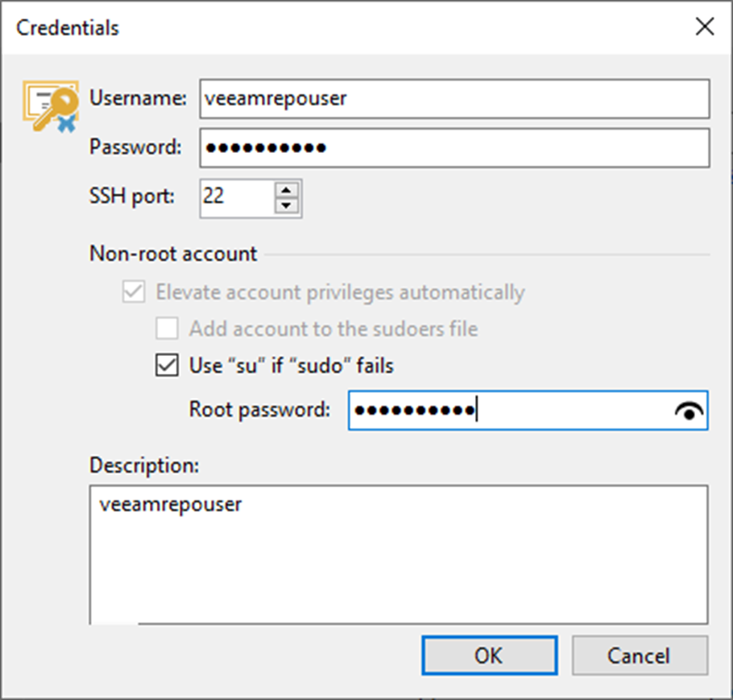The width and height of the screenshot is (733, 700).
Task: Click the Credentials title bar text
Action: (68, 28)
